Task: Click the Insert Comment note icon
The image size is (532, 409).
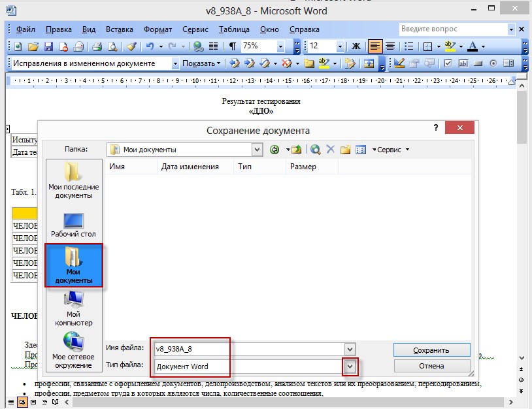Action: 308,63
